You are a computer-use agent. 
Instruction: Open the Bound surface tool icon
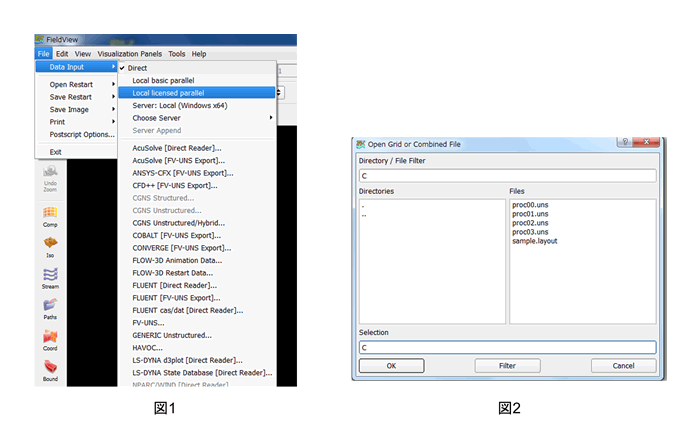tap(50, 369)
